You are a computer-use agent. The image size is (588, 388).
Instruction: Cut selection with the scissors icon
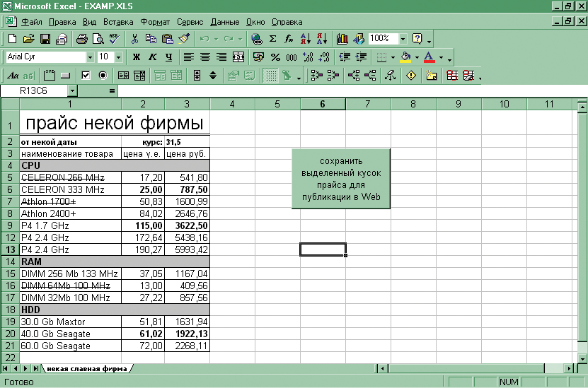point(134,39)
